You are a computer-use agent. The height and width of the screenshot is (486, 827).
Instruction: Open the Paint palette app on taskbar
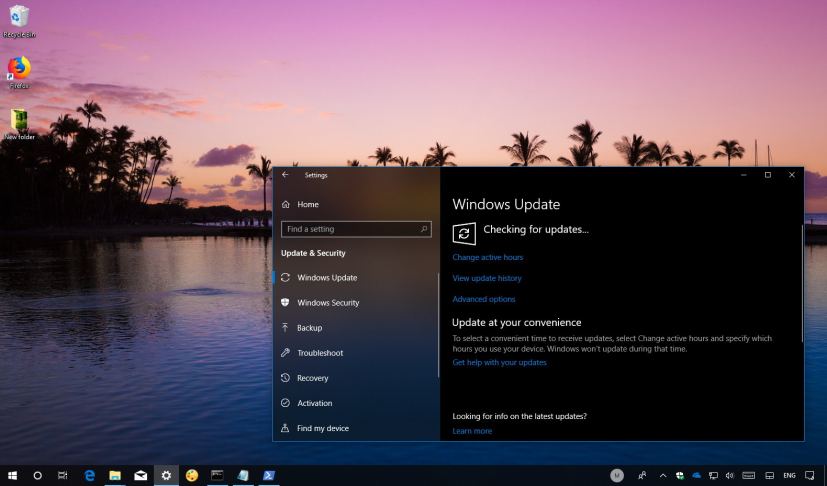[191, 475]
